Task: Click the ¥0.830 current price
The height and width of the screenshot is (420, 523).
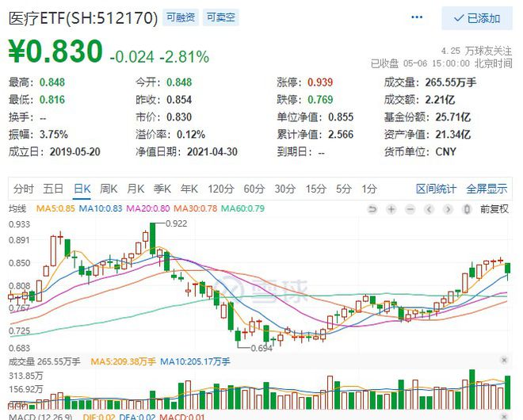Action: 55,51
